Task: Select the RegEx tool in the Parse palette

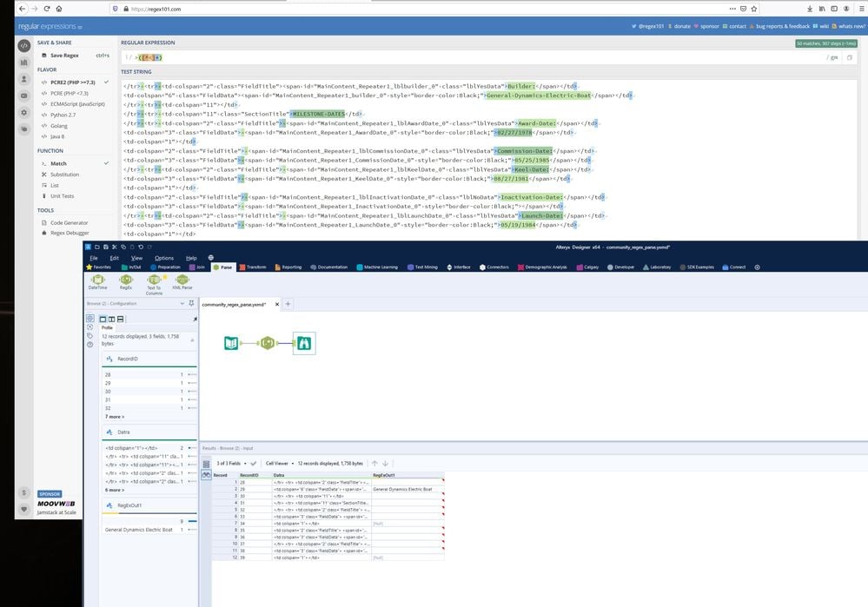Action: pos(125,280)
